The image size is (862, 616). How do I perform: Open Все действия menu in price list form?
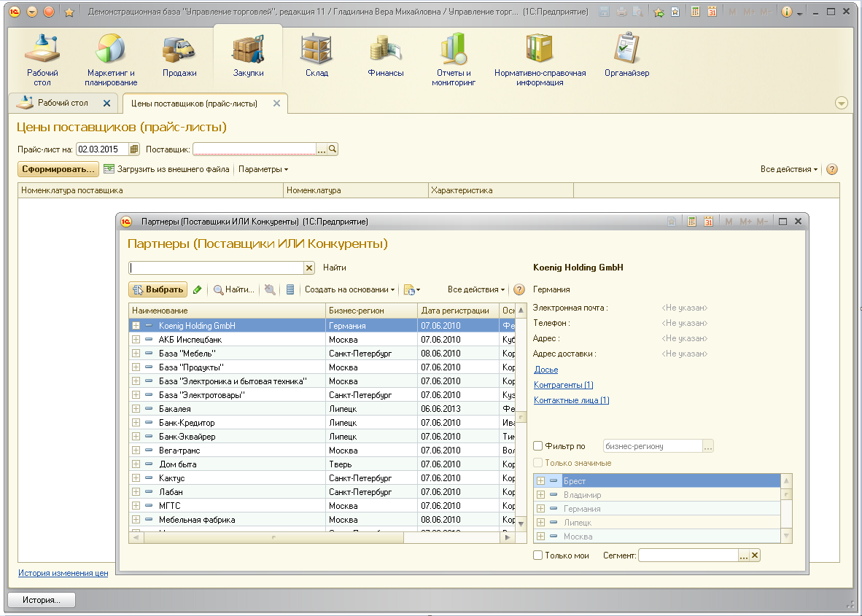[789, 169]
